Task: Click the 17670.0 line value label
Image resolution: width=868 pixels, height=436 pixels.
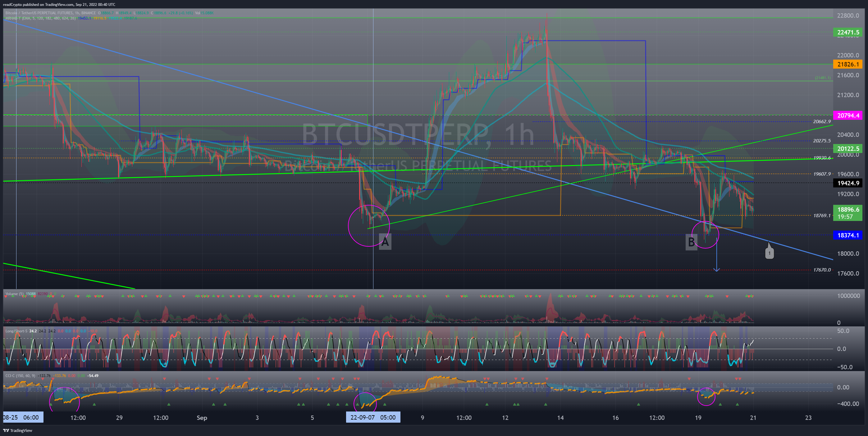Action: point(822,270)
